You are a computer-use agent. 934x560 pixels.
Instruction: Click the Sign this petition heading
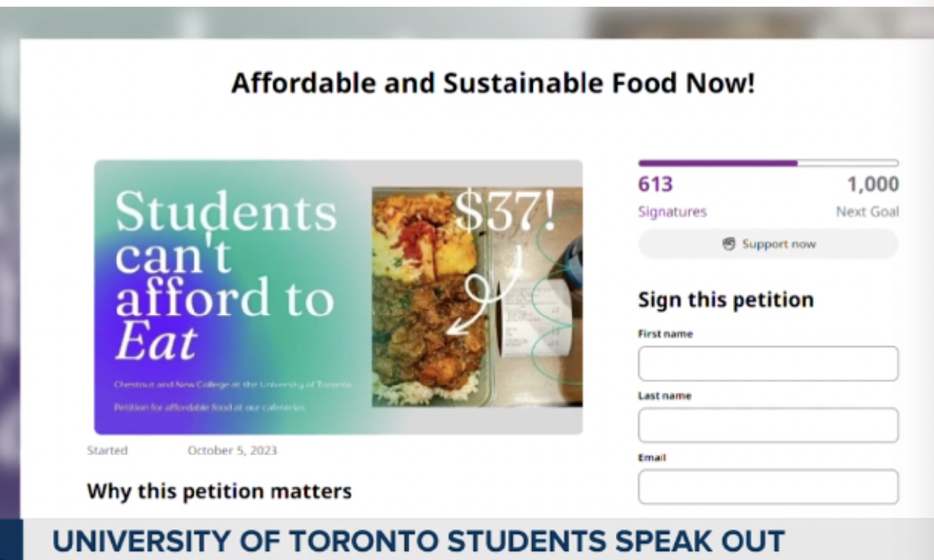[x=726, y=300]
